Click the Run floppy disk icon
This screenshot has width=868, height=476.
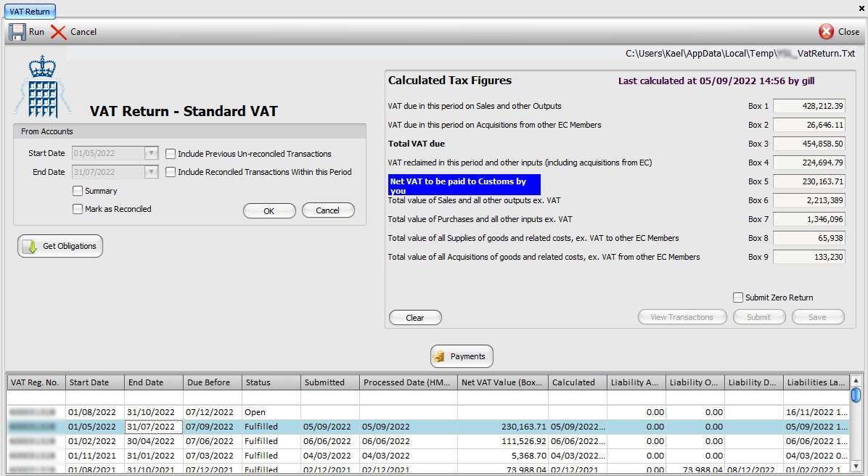17,32
